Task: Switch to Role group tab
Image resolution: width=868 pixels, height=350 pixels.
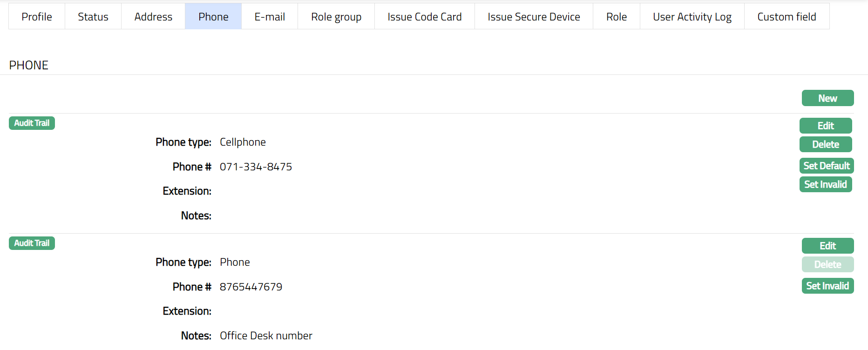Action: 336,17
